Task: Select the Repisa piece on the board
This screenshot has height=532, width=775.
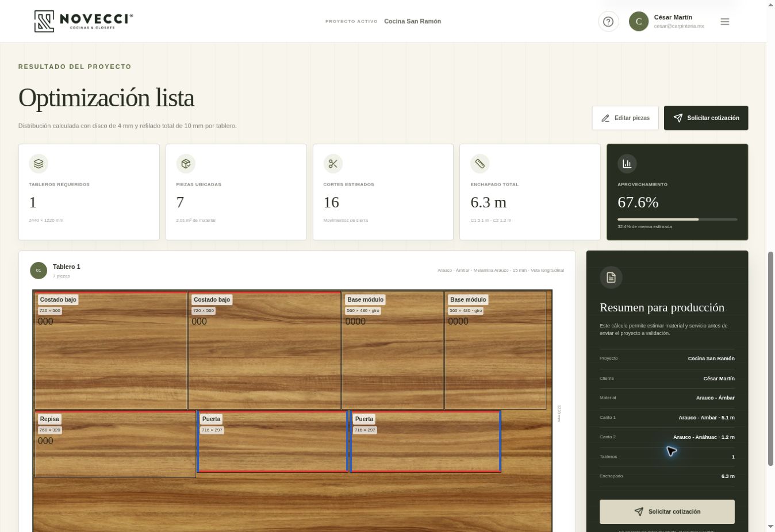Action: point(115,444)
